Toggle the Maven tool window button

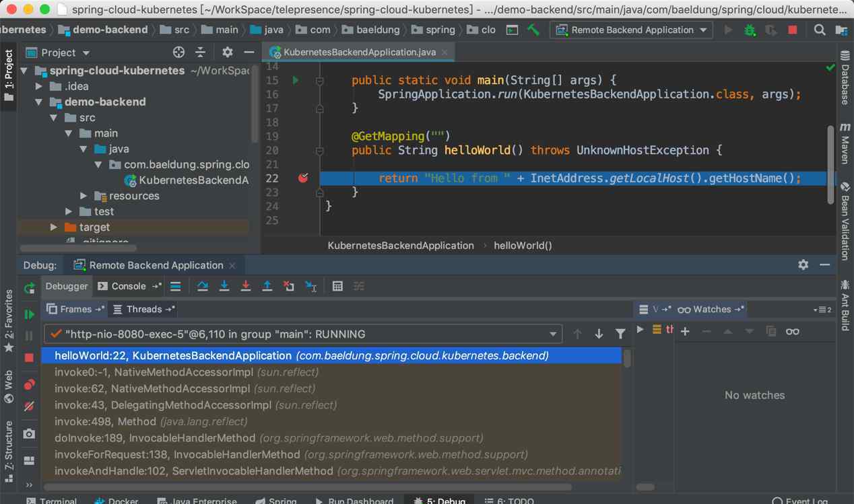pos(845,143)
